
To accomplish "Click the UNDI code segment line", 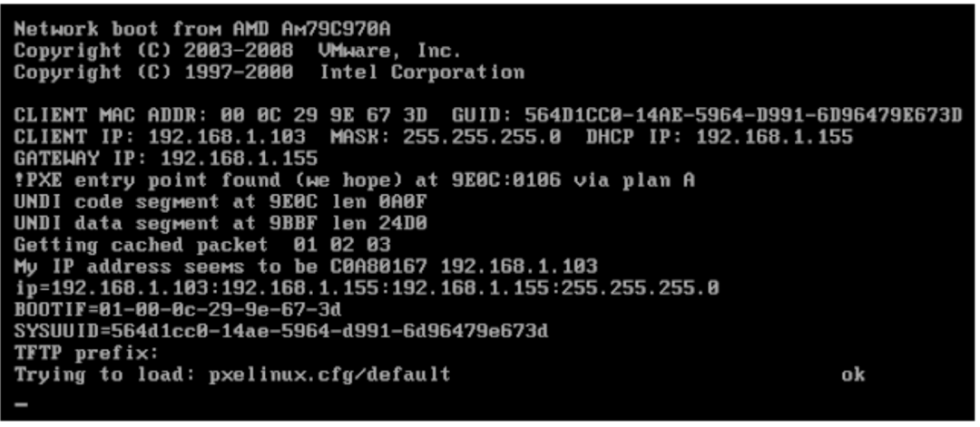I will click(x=220, y=201).
